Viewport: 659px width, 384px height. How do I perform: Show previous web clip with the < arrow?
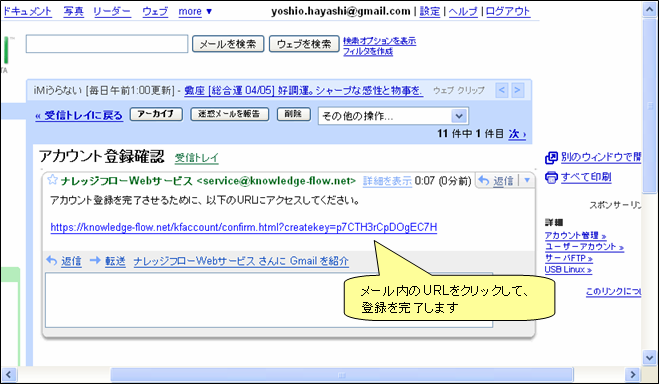[x=501, y=90]
